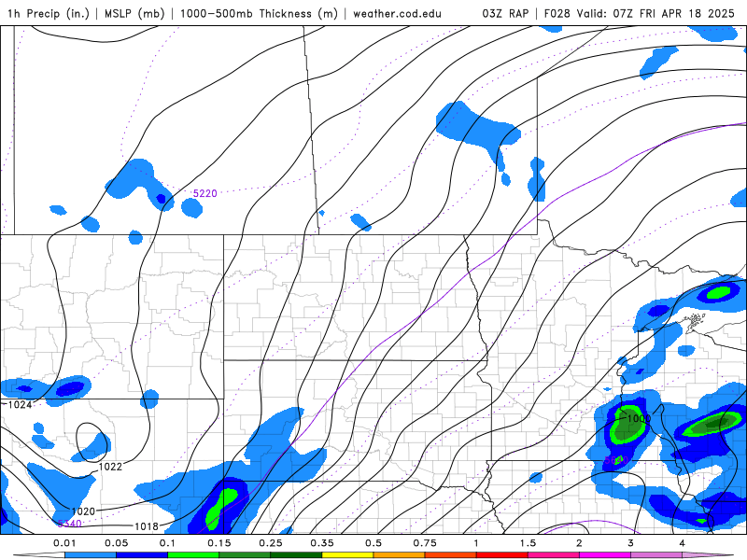Click the 1020 isobar label
The width and height of the screenshot is (747, 560).
83,511
